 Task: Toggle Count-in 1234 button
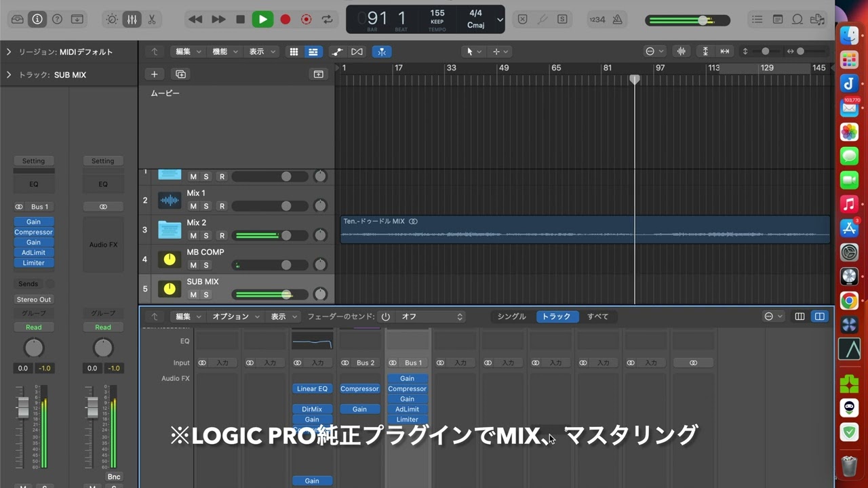click(597, 20)
